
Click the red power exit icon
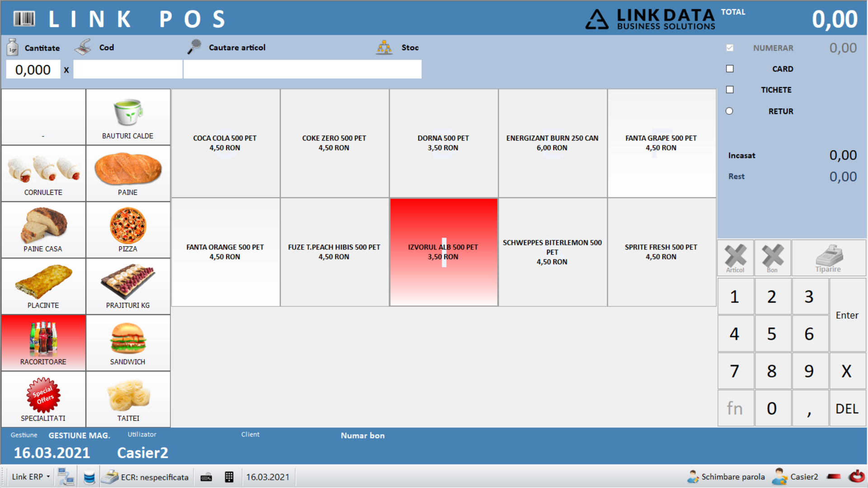coord(856,477)
